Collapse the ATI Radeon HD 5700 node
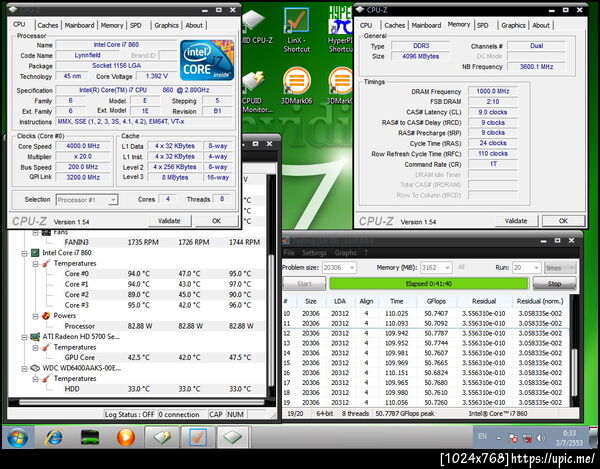The width and height of the screenshot is (600, 469). [x=24, y=337]
